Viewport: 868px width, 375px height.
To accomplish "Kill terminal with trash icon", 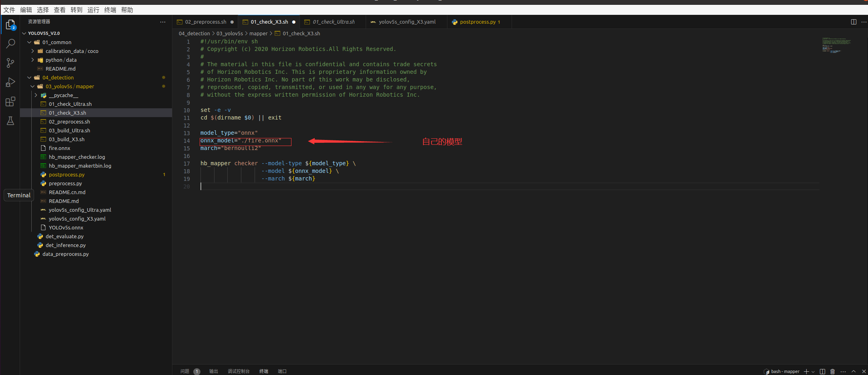I will tap(832, 371).
